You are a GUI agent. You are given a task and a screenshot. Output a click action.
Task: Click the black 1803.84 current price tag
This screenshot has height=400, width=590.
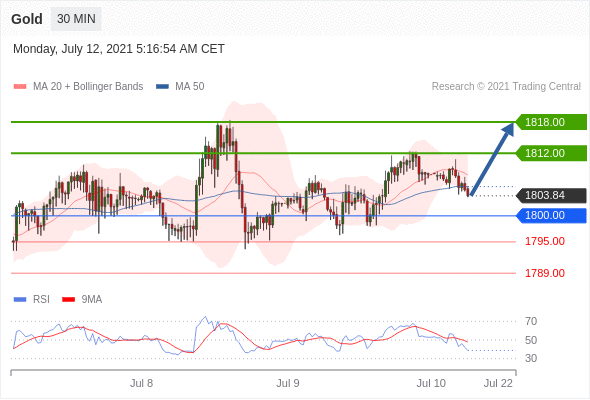(551, 195)
